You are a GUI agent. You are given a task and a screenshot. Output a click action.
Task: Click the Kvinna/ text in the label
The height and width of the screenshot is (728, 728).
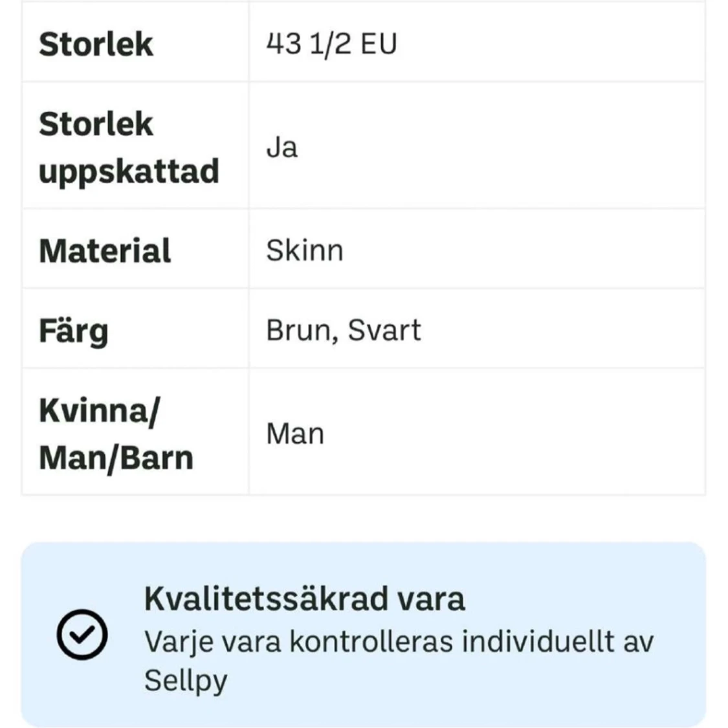(x=98, y=410)
